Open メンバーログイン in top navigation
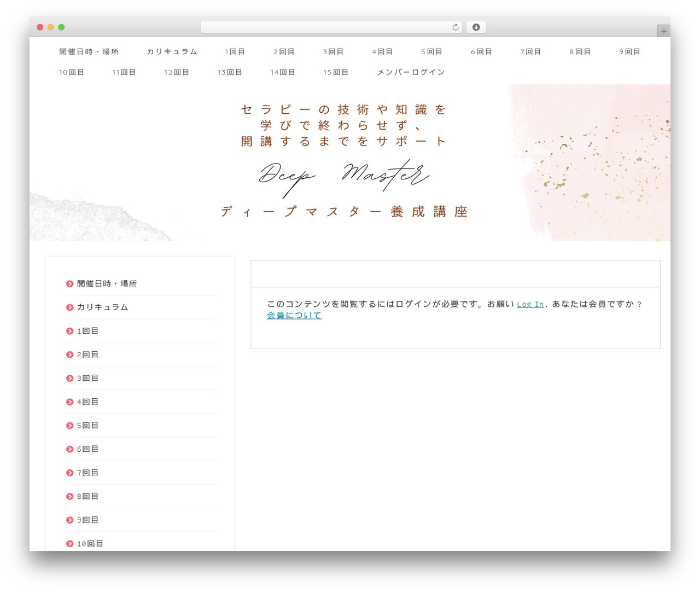This screenshot has width=700, height=593. 411,72
